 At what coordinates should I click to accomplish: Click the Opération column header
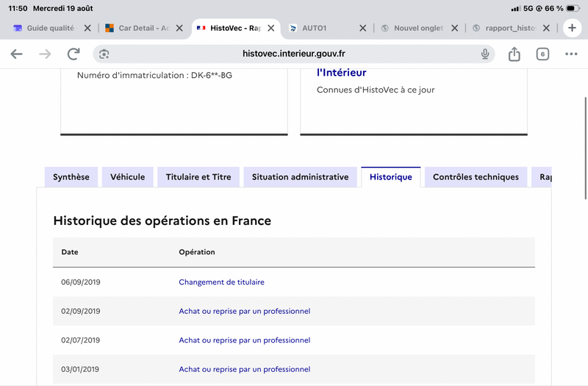[197, 252]
